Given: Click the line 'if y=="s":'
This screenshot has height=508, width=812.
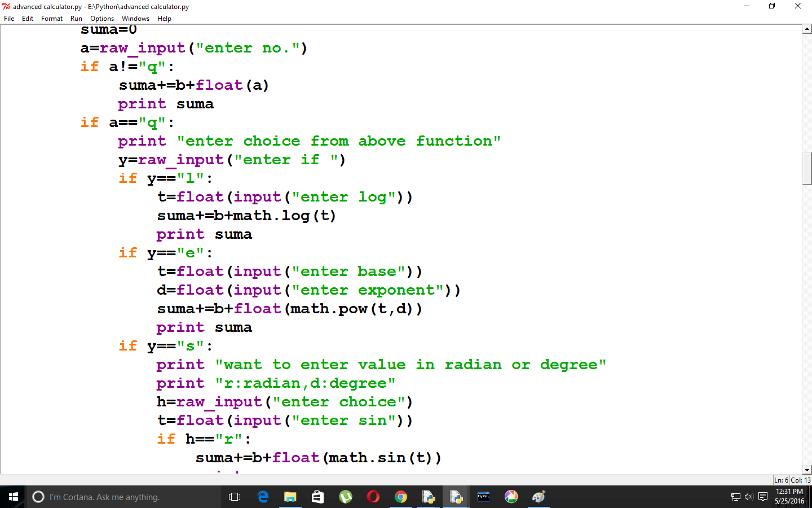Looking at the screenshot, I should (166, 346).
